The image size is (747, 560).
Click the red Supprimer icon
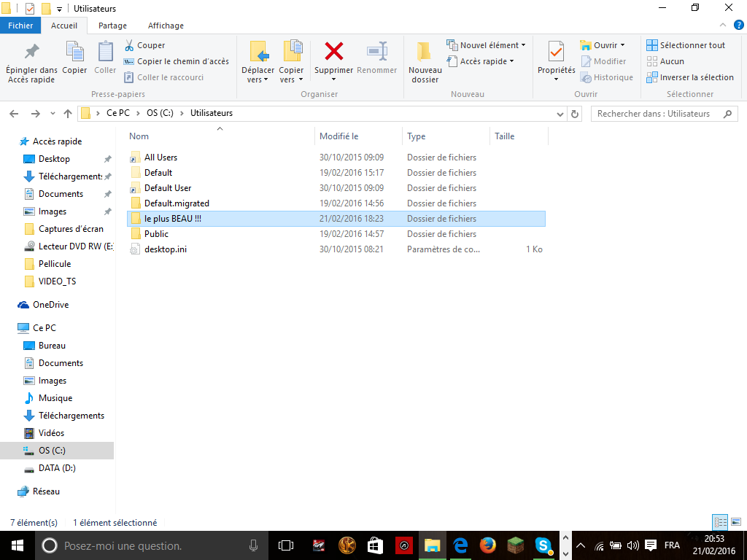[x=333, y=52]
